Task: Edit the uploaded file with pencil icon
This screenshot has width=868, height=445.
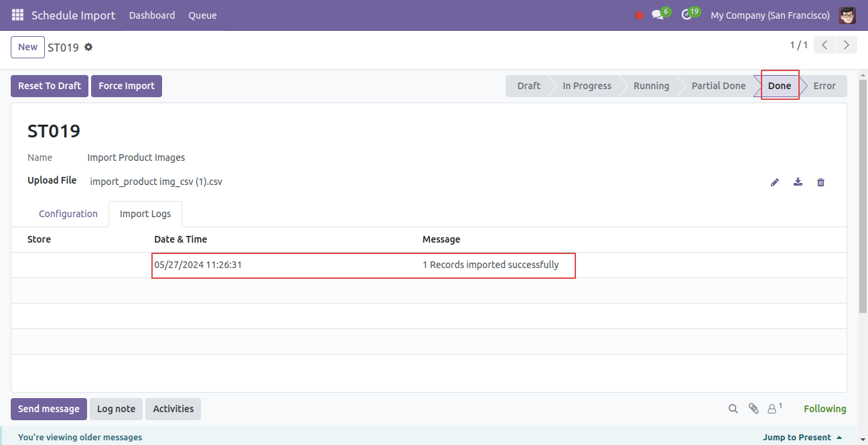Action: pyautogui.click(x=775, y=182)
